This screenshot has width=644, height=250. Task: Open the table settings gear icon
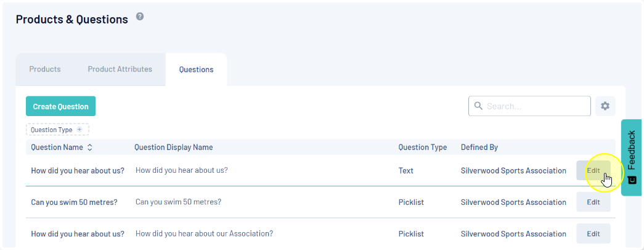pyautogui.click(x=605, y=106)
